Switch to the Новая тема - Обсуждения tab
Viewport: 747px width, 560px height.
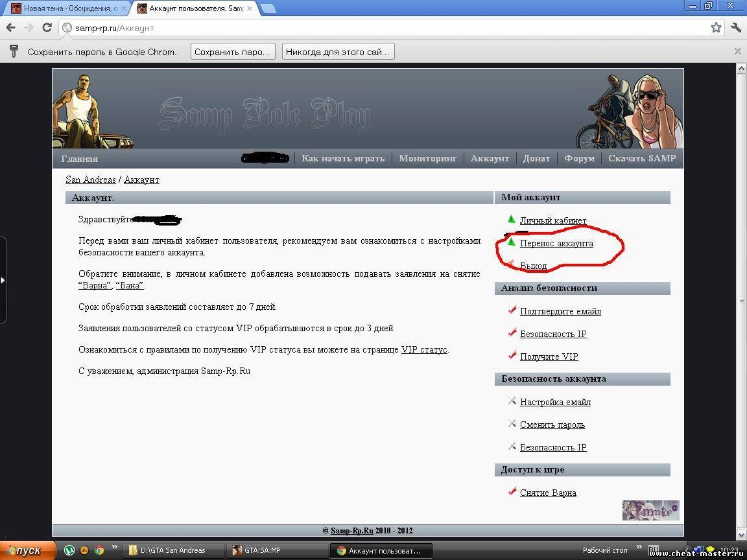pyautogui.click(x=67, y=8)
